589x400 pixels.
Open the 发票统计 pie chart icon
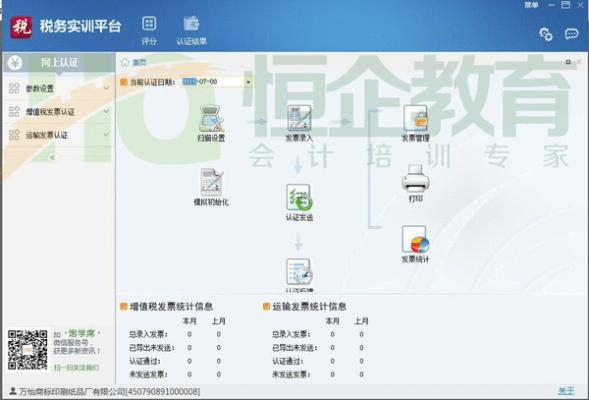coord(415,244)
